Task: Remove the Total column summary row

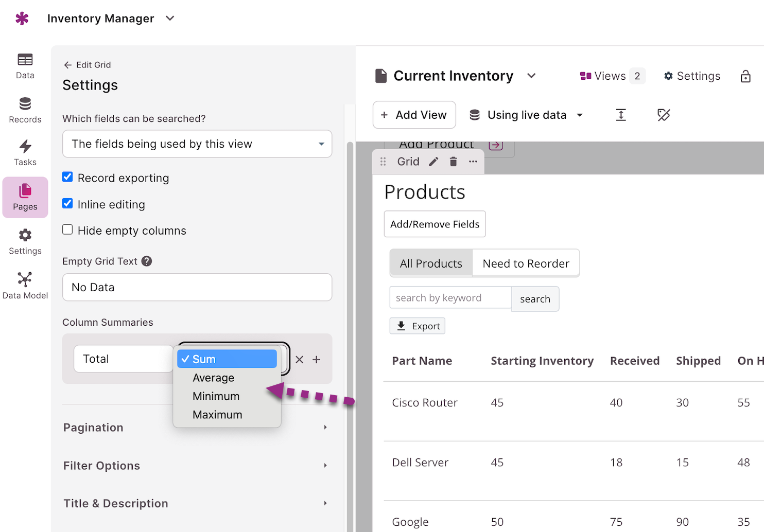Action: coord(300,360)
